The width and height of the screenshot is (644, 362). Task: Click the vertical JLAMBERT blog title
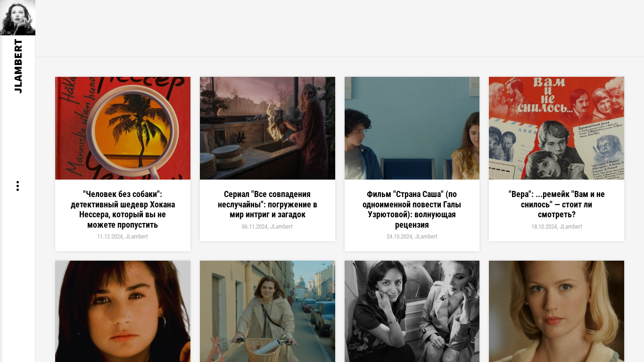click(x=18, y=66)
